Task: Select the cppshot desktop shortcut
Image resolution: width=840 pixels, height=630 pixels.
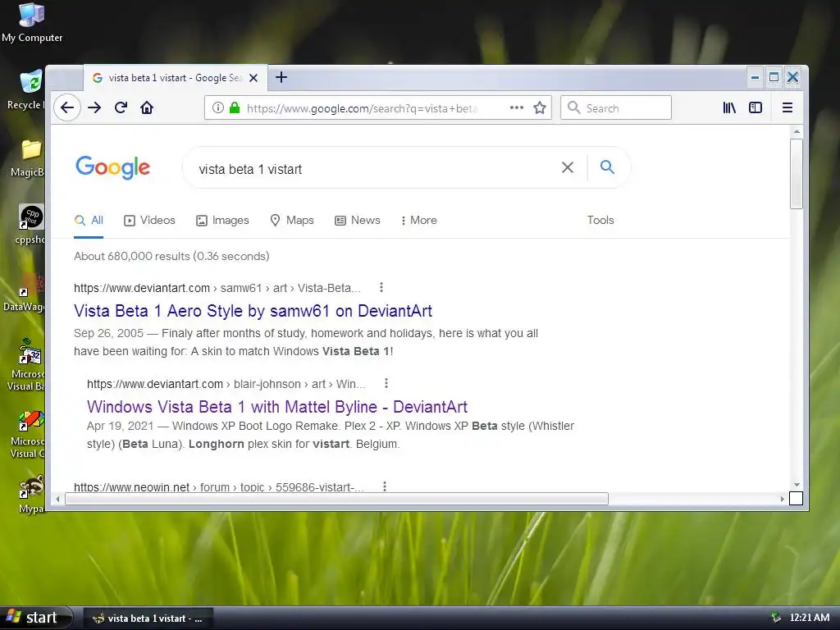Action: 30,225
